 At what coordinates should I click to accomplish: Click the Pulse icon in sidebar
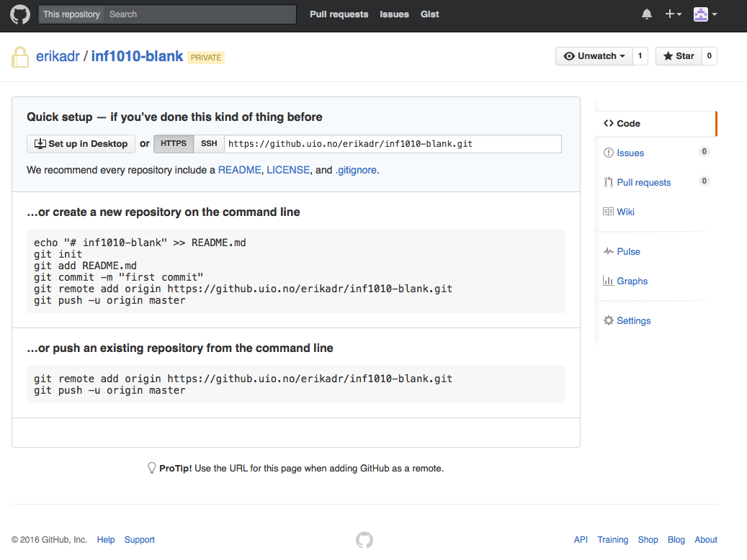[609, 251]
